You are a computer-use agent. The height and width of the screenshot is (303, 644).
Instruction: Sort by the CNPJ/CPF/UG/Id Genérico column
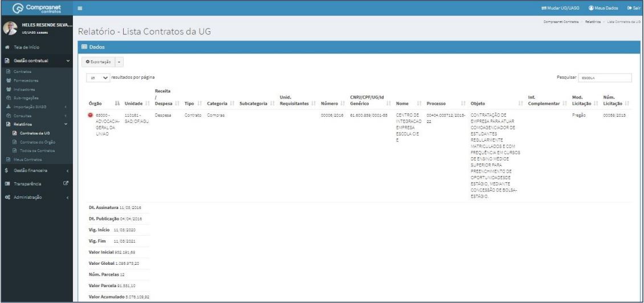coord(371,100)
